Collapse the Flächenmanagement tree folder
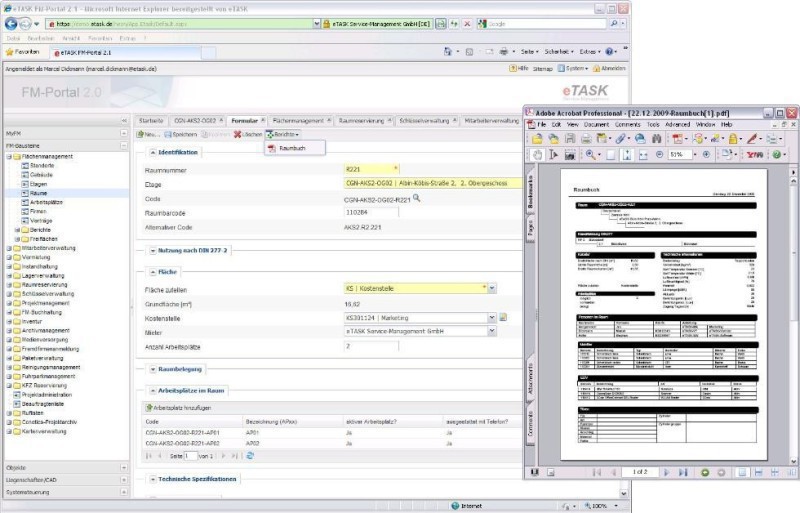Viewport: 800px width, 513px height. coord(9,157)
